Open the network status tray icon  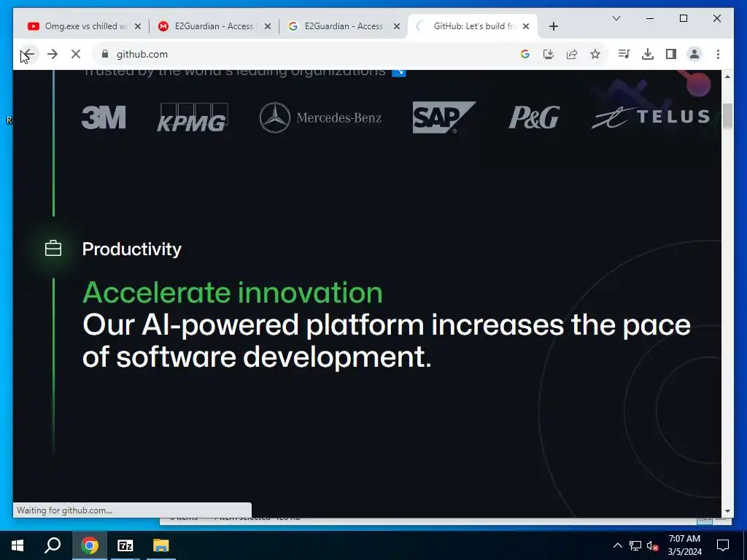635,545
